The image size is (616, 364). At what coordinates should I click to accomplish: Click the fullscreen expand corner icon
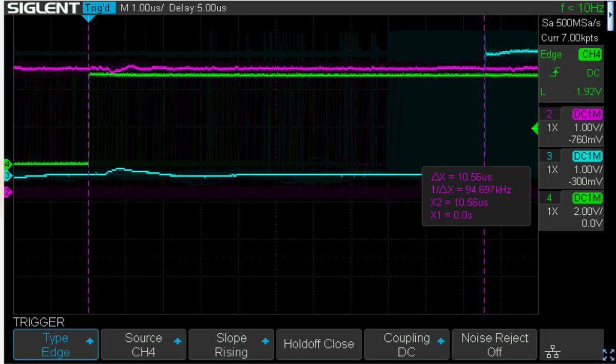point(608,354)
